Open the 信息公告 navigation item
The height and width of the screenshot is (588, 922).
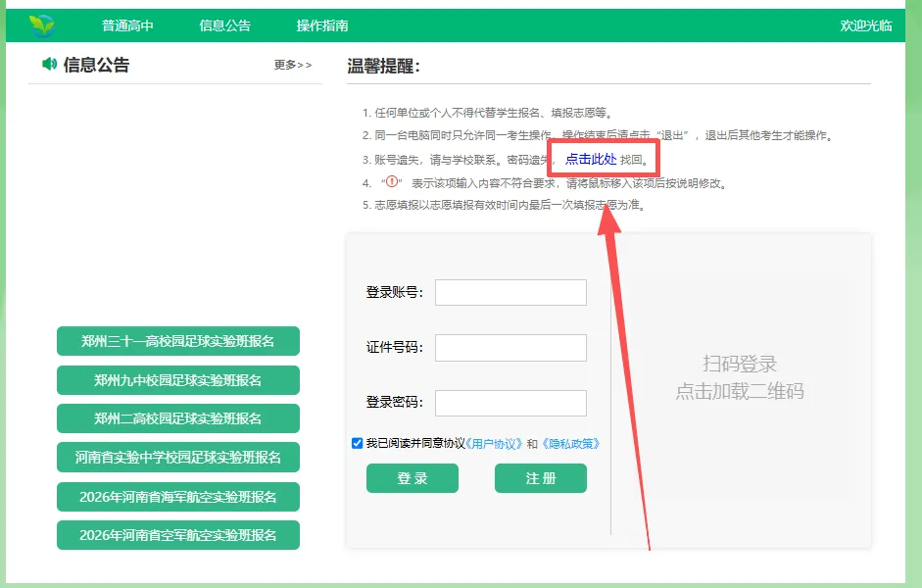pyautogui.click(x=225, y=25)
